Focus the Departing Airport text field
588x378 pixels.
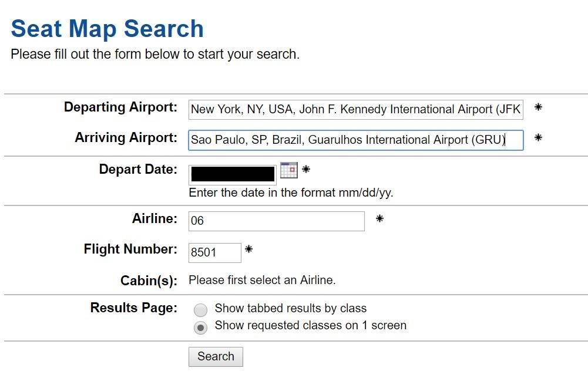tap(355, 109)
